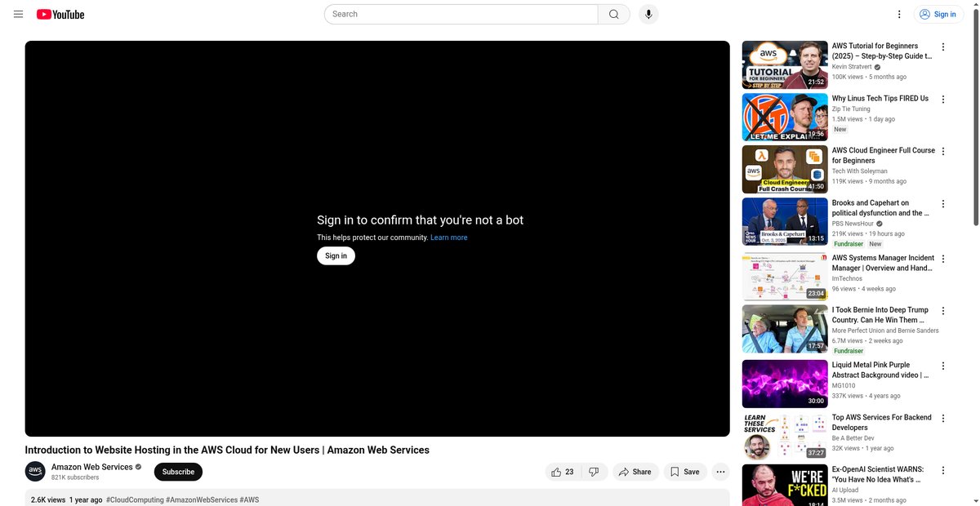Open the Amazon Web Services channel name

pos(91,467)
